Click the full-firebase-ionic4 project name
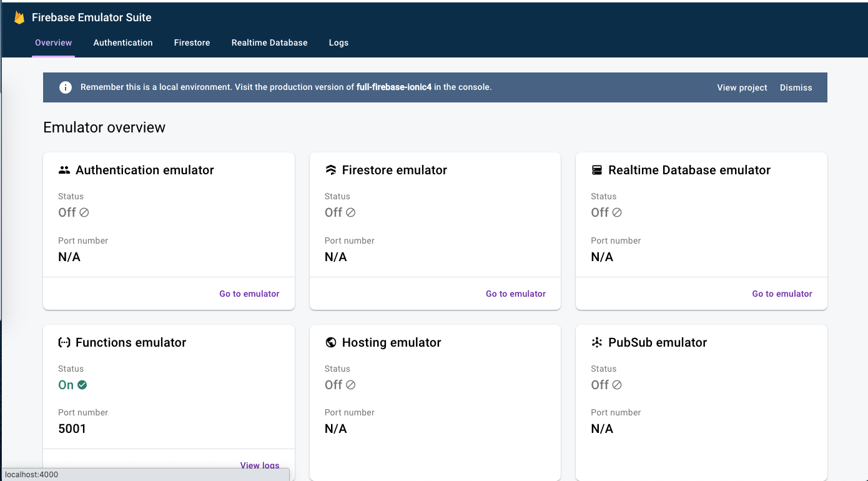 [x=394, y=87]
